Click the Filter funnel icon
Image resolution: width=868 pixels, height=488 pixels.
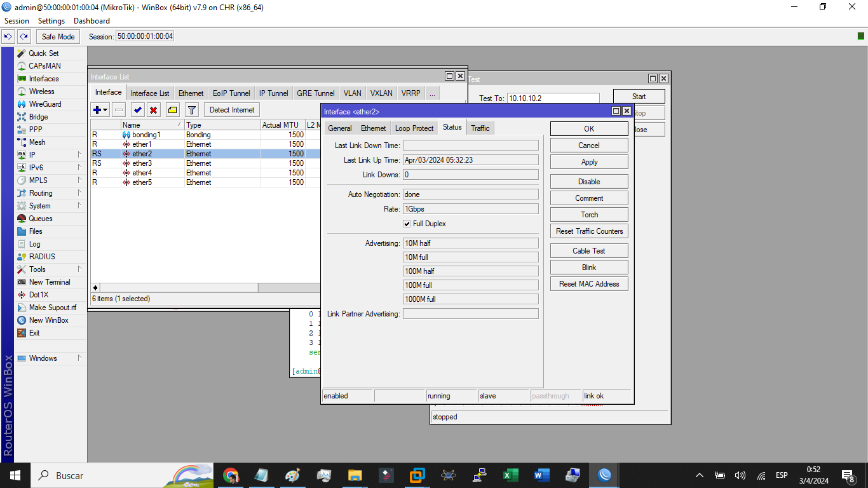click(192, 110)
